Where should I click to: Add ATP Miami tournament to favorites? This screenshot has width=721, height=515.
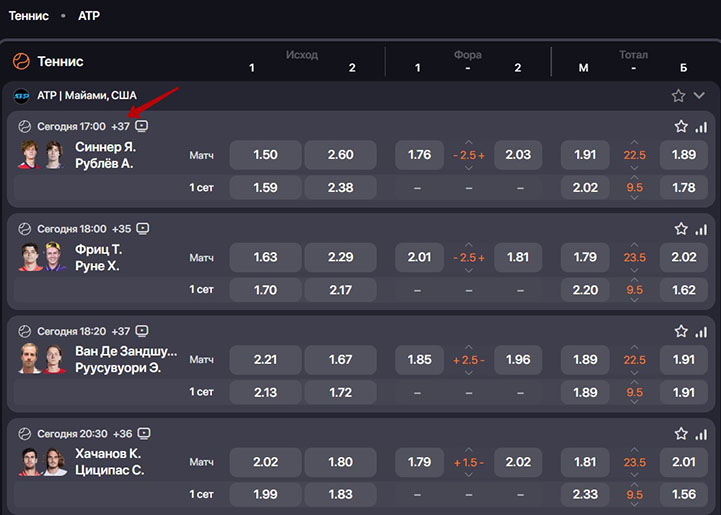coord(679,96)
